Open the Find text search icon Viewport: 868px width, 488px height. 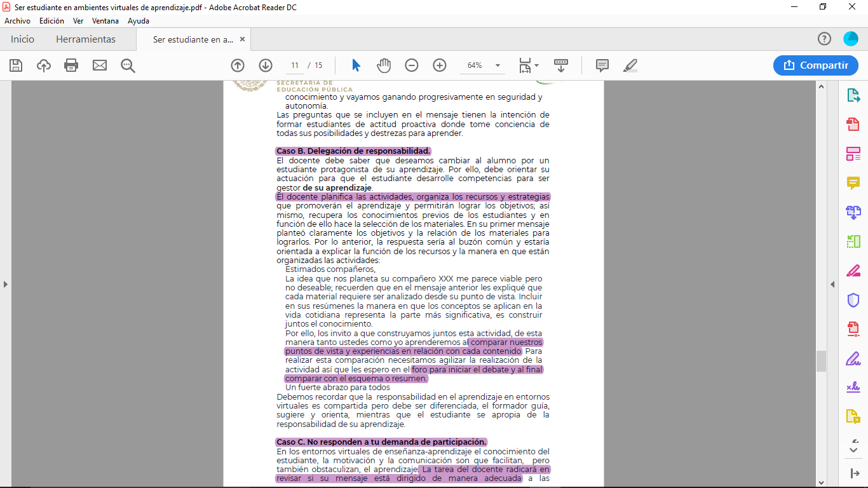click(128, 65)
